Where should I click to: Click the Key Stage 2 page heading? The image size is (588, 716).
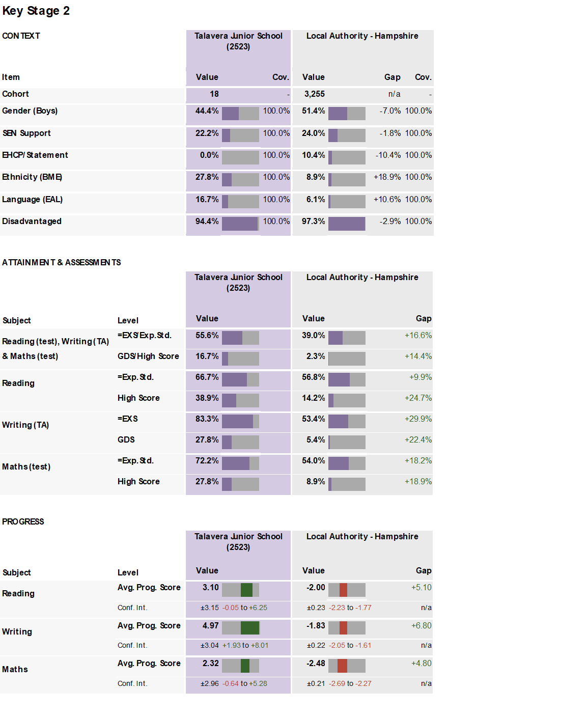coord(36,11)
